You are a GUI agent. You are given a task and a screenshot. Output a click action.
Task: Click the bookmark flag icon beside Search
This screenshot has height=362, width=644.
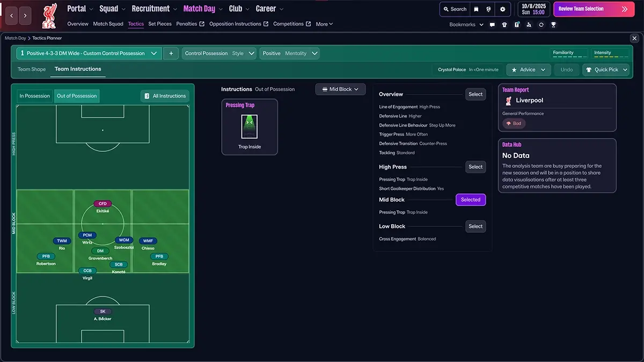coord(476,9)
